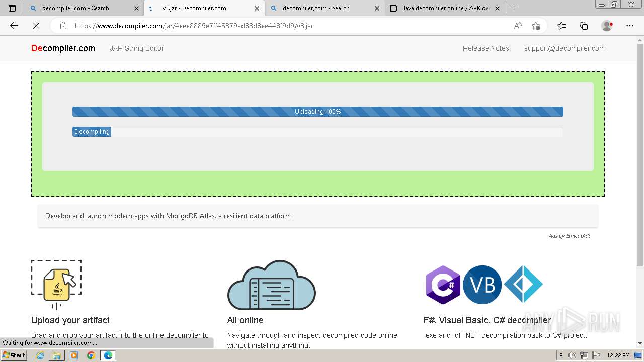Click the Action Center flag tray icon

pos(596,355)
